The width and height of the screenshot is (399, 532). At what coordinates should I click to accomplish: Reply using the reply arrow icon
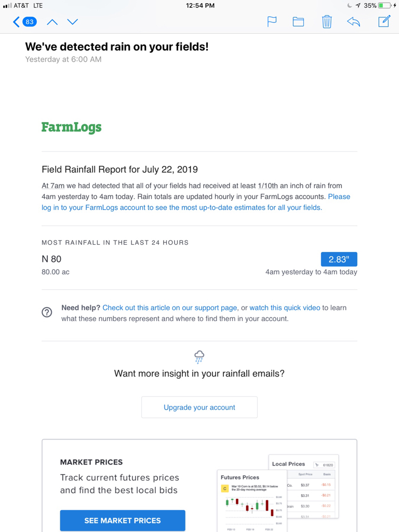[353, 22]
